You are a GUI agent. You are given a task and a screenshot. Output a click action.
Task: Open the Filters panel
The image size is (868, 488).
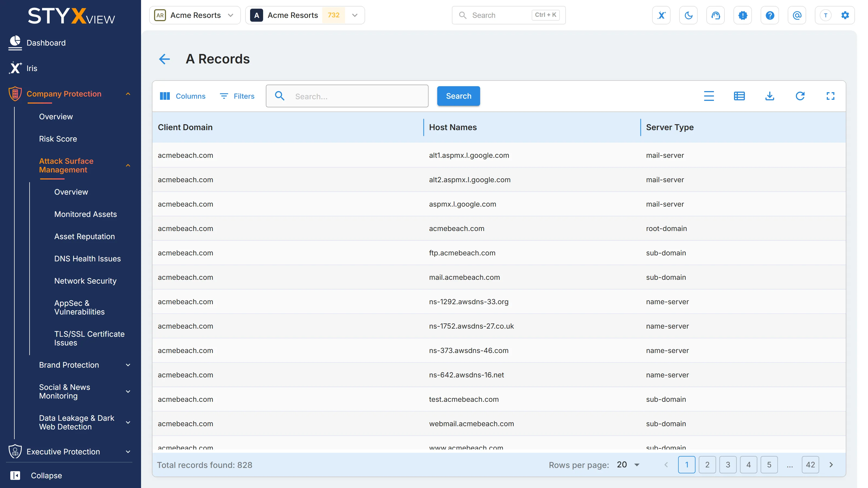tap(237, 96)
